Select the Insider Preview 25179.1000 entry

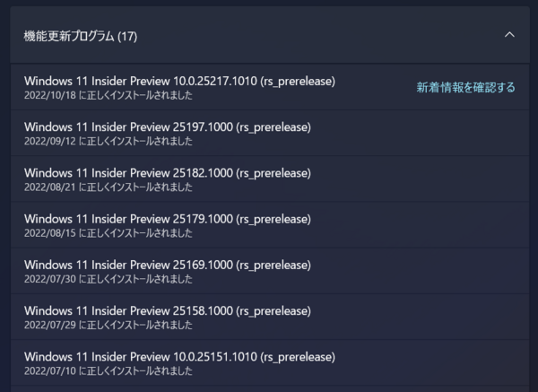coord(167,218)
